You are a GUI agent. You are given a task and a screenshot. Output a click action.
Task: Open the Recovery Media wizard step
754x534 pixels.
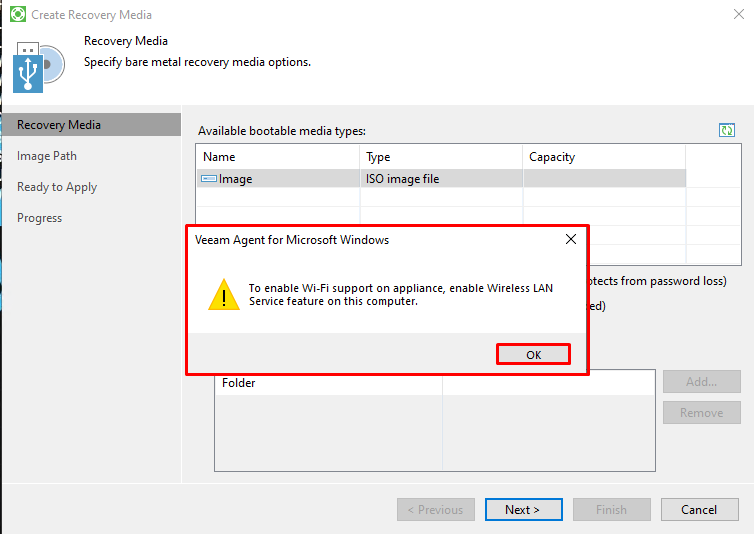92,125
